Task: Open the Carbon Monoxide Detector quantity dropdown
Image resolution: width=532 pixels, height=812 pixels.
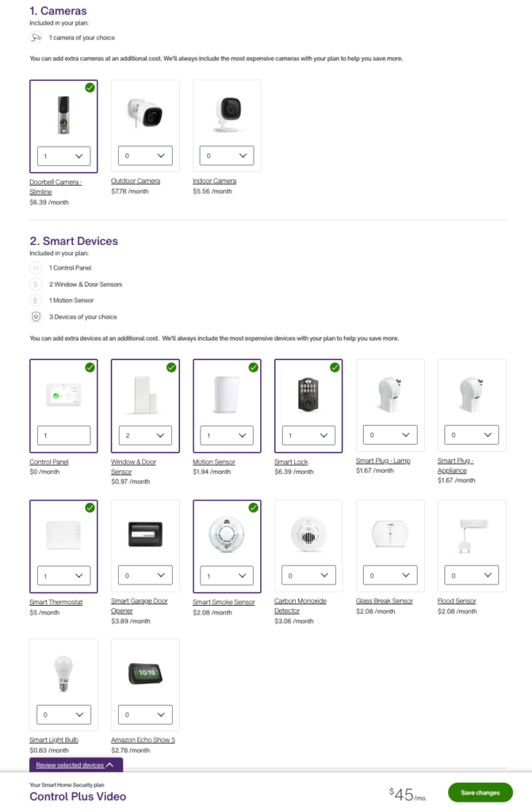Action: pyautogui.click(x=308, y=575)
